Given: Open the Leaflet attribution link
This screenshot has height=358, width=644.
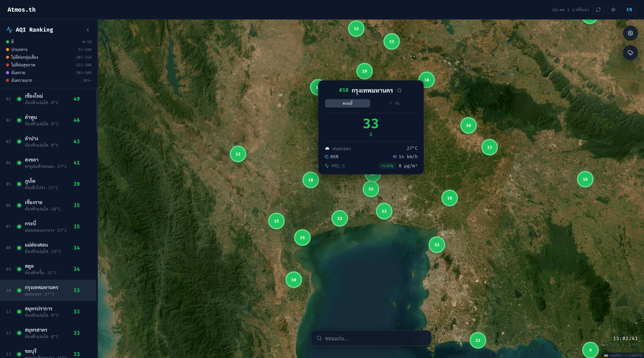Looking at the screenshot, I should click(613, 355).
